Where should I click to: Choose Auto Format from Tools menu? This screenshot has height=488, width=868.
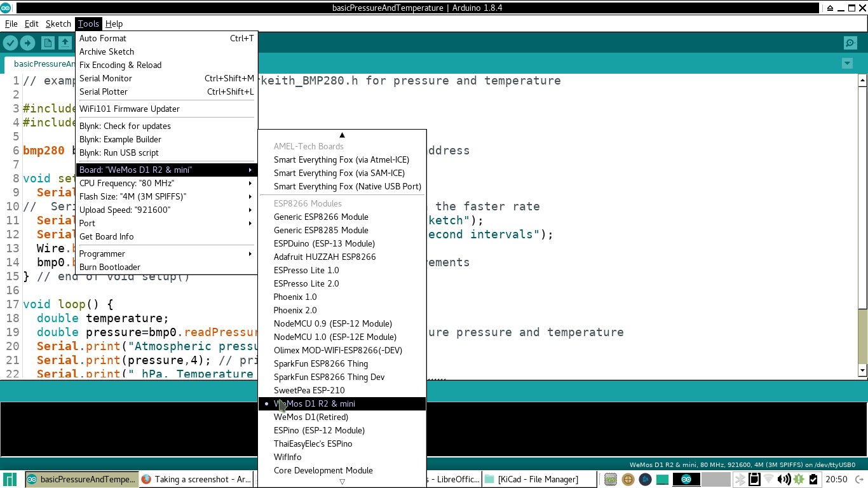click(166, 38)
